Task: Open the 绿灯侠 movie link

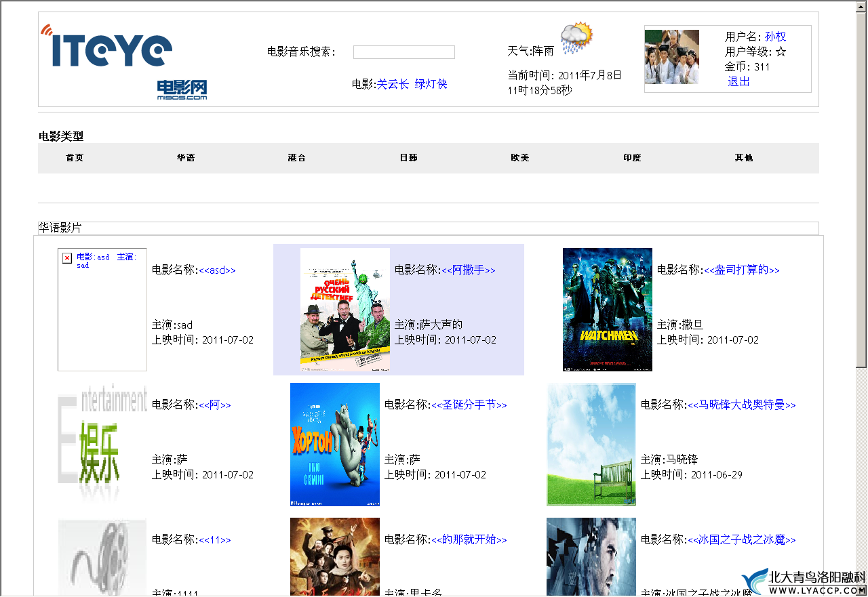Action: tap(431, 84)
